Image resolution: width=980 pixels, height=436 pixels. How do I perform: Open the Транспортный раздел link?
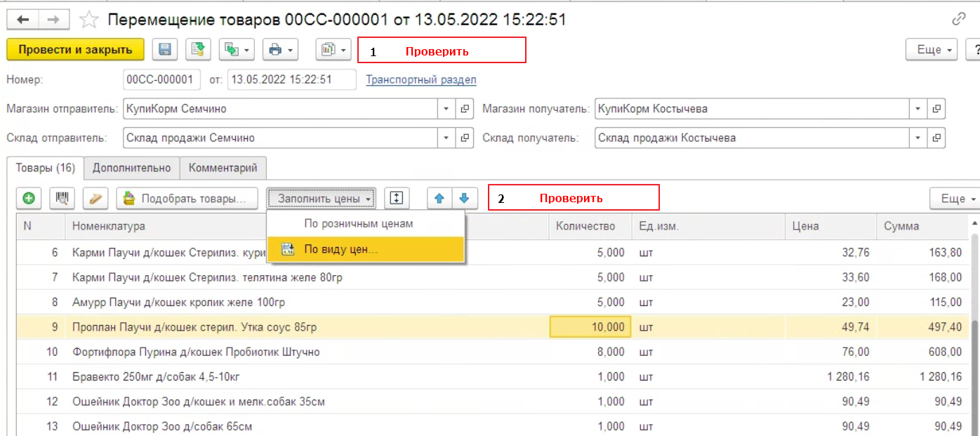[x=421, y=80]
